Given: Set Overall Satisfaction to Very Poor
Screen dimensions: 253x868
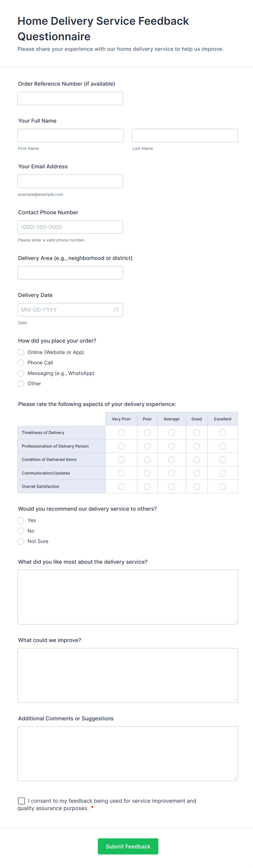Looking at the screenshot, I should point(121,486).
